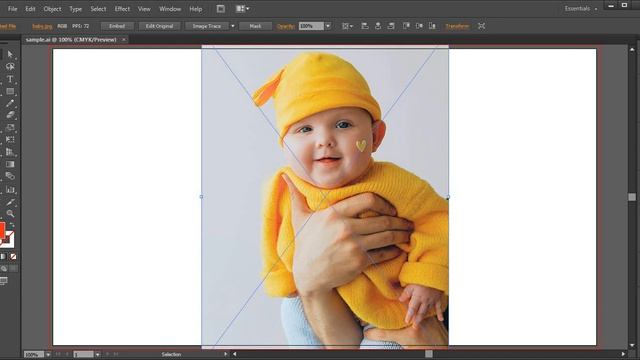The width and height of the screenshot is (640, 360).
Task: Change the screen mode
Action: (x=4, y=281)
